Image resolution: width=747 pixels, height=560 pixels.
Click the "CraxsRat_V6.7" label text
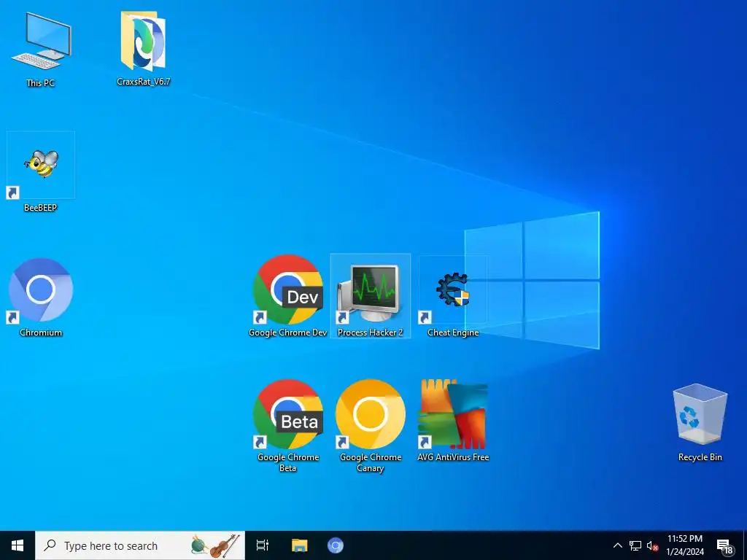pos(144,82)
